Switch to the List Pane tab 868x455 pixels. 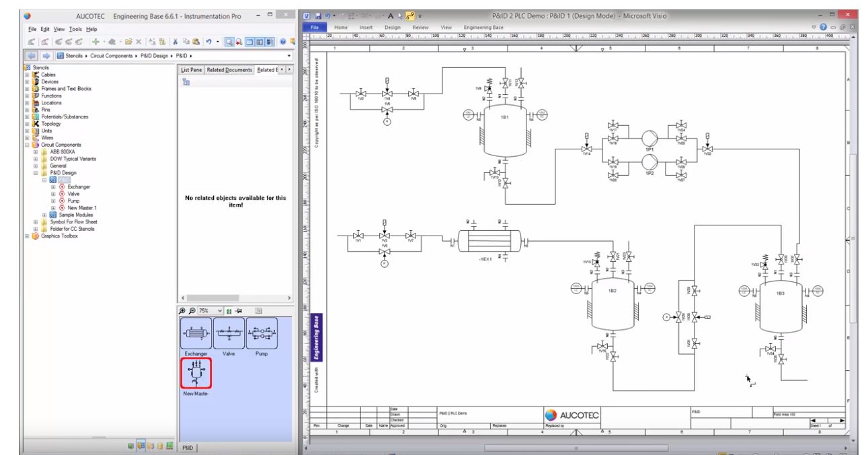[192, 70]
